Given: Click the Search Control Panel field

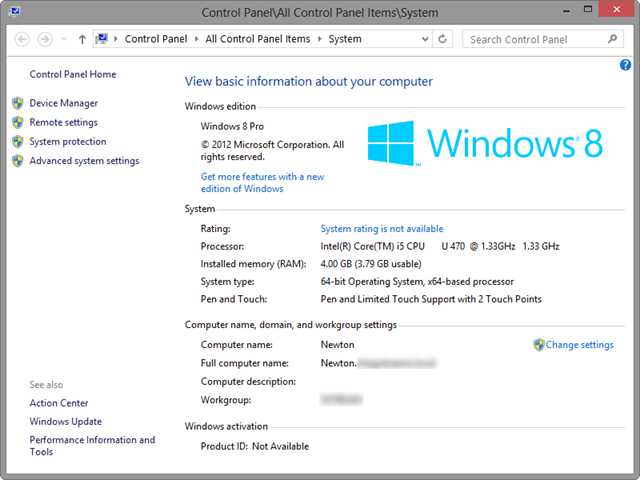Looking at the screenshot, I should (x=535, y=39).
